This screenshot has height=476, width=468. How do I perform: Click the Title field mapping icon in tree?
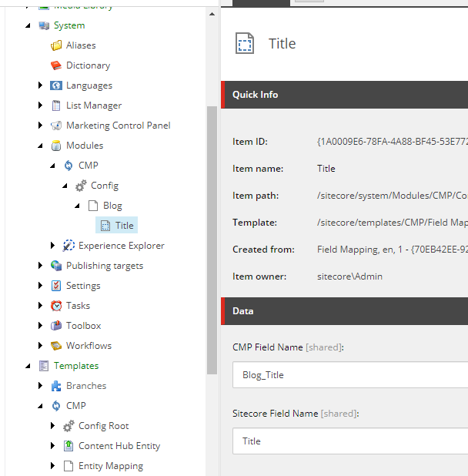105,226
